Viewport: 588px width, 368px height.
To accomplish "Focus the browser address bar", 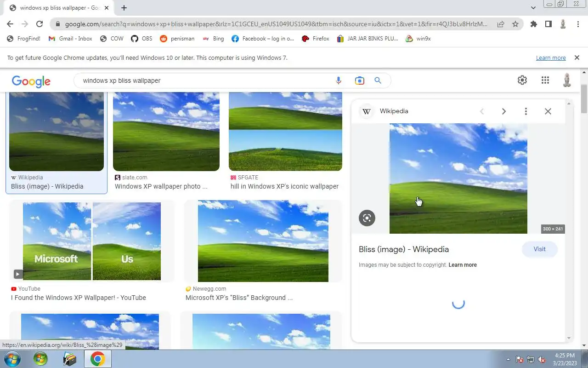I will [x=276, y=24].
